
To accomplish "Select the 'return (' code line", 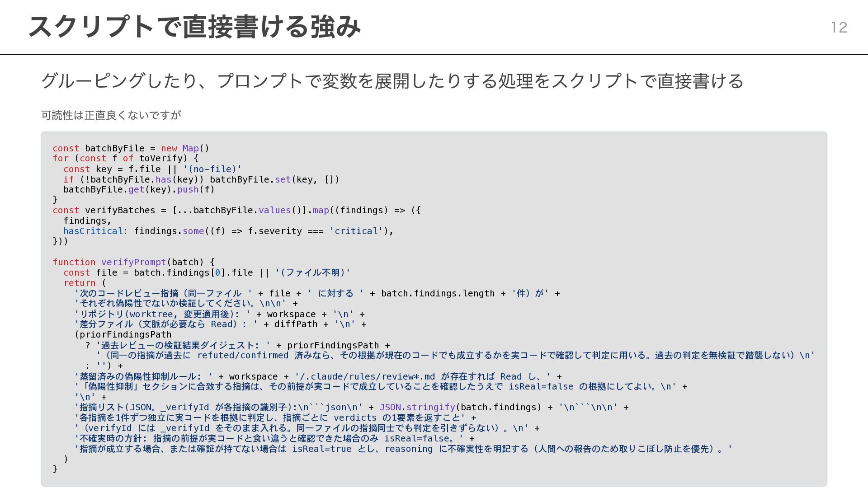I will (85, 283).
